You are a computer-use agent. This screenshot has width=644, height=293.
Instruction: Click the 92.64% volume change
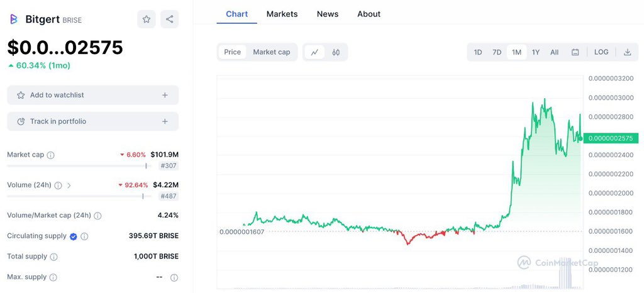pyautogui.click(x=133, y=185)
